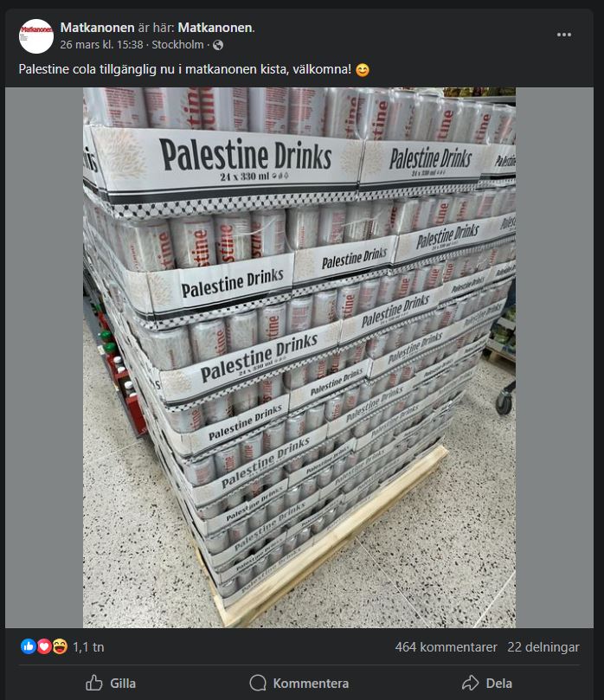Open the Palestine Drinks pallet photo
The image size is (604, 700).
pyautogui.click(x=299, y=357)
